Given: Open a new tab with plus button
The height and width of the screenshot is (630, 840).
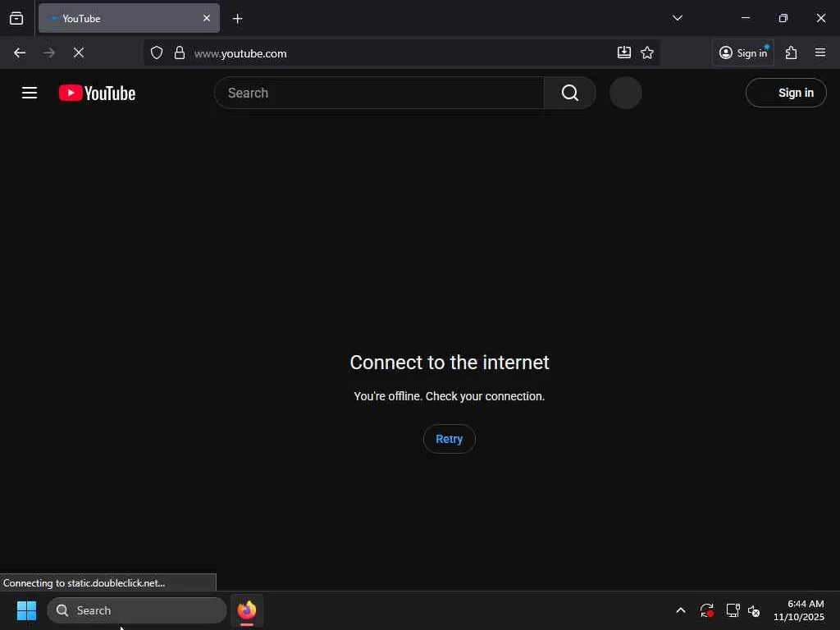Looking at the screenshot, I should (x=237, y=19).
